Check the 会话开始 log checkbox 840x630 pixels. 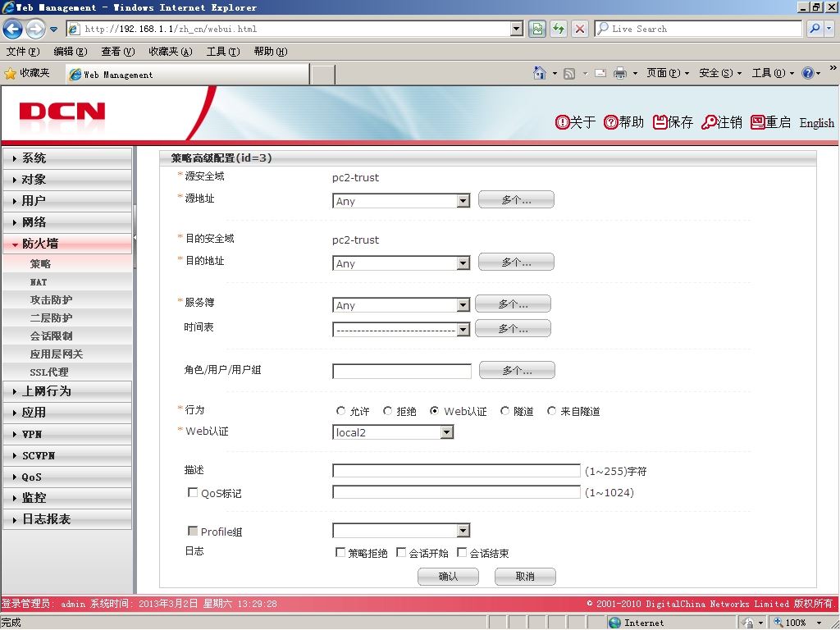(400, 552)
